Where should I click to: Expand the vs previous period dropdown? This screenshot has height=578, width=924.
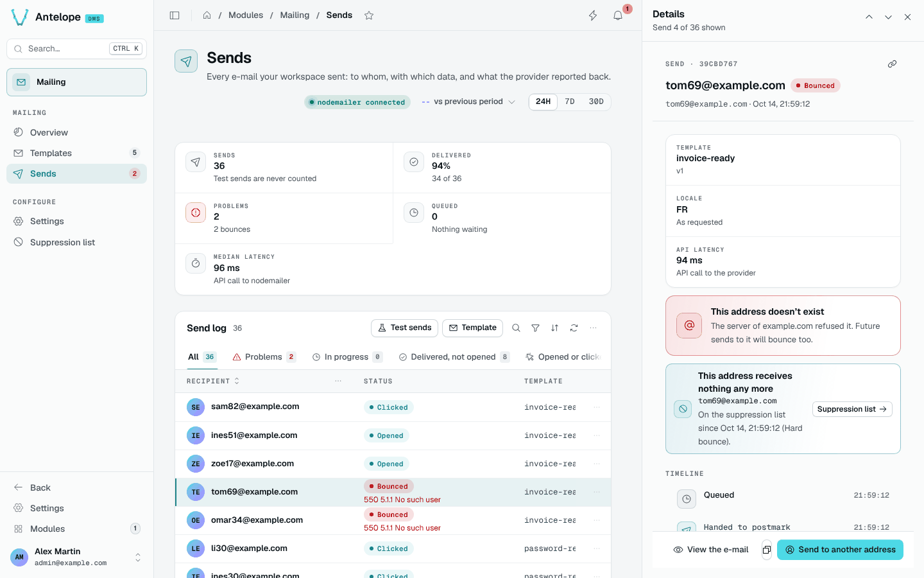pyautogui.click(x=468, y=101)
